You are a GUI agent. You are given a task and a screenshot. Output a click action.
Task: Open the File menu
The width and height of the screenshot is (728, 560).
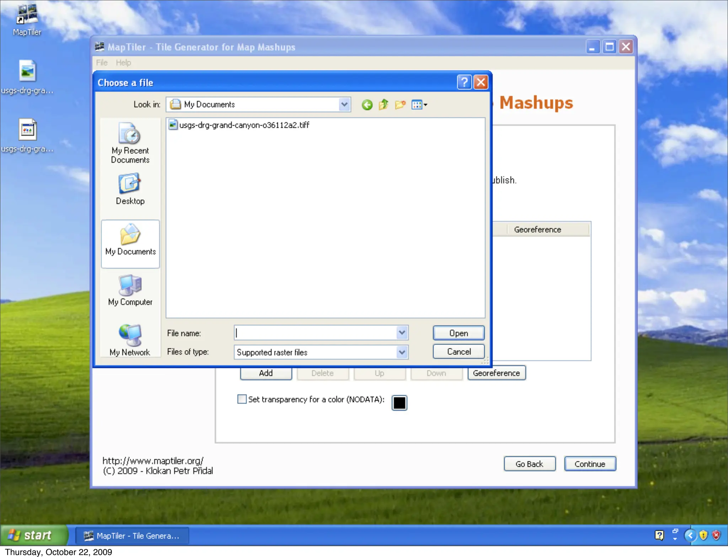click(102, 63)
